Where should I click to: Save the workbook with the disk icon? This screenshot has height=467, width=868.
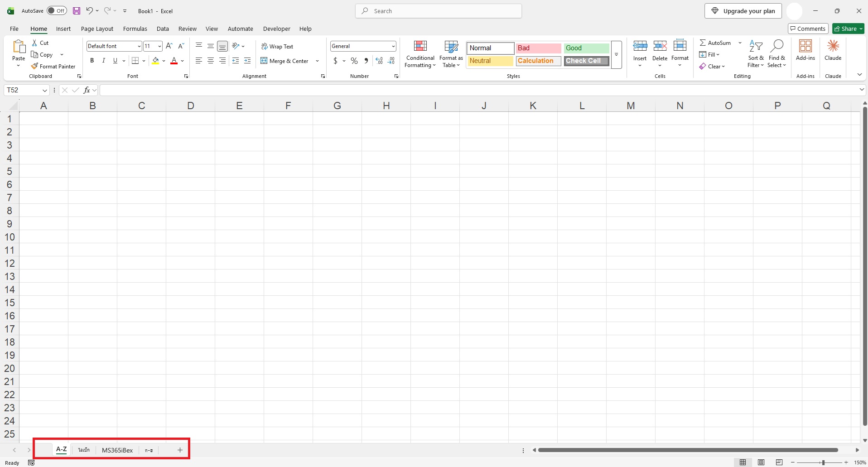(x=77, y=11)
